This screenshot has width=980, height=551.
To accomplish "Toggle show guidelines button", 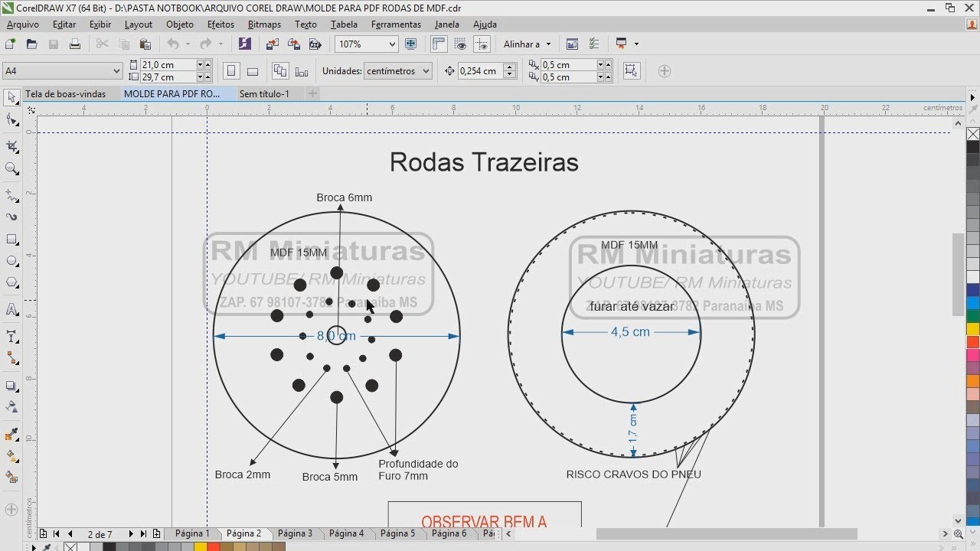I will [482, 44].
